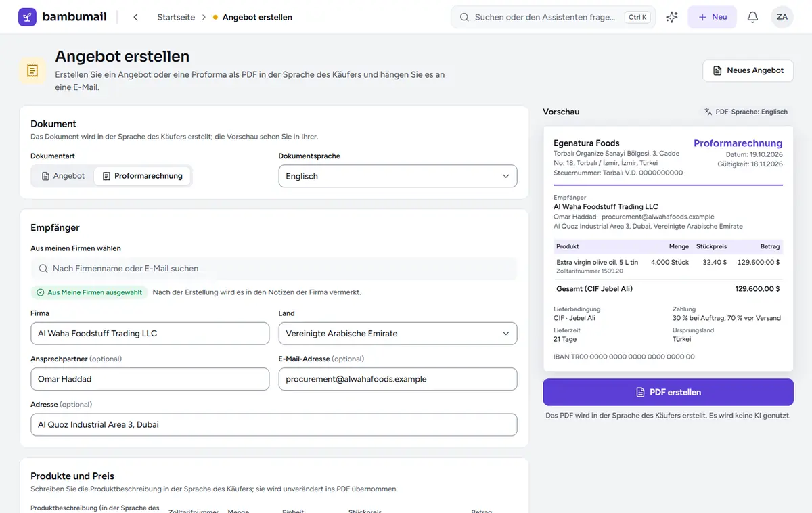Click '21 Tage' delivery time value
812x513 pixels.
tap(566, 339)
